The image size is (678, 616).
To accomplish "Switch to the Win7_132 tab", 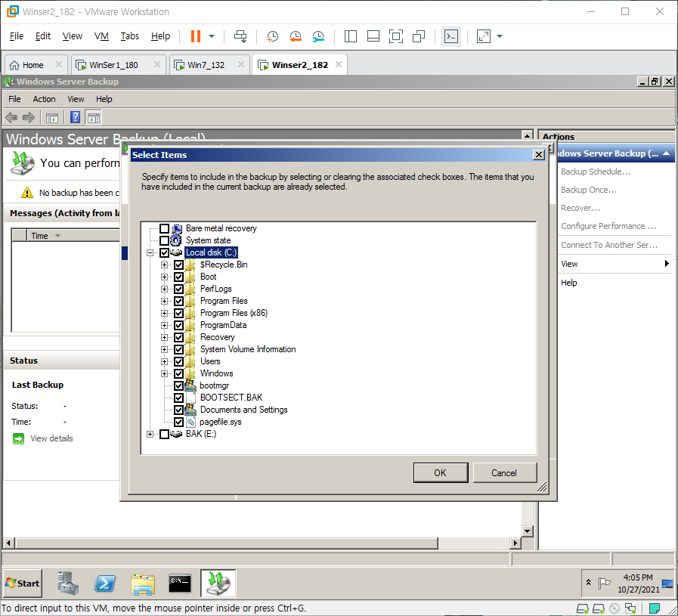I will click(x=209, y=65).
